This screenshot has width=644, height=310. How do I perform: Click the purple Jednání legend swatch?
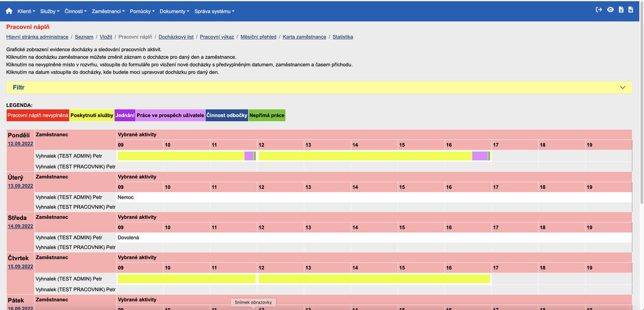[x=125, y=115]
